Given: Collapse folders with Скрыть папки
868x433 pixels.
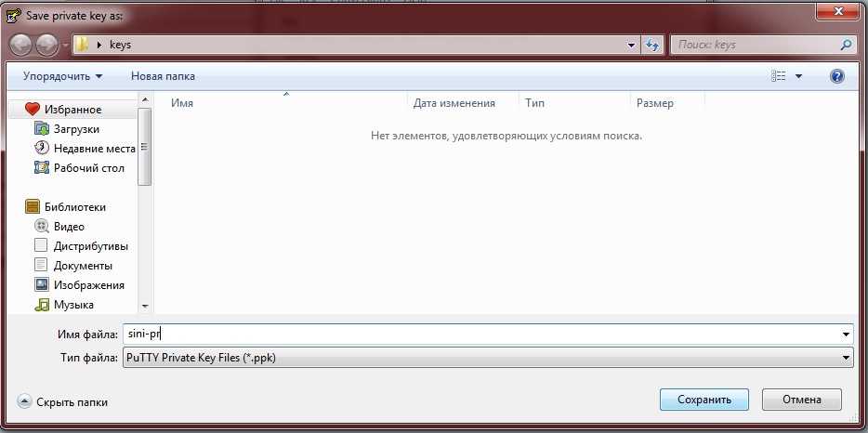Looking at the screenshot, I should [62, 402].
